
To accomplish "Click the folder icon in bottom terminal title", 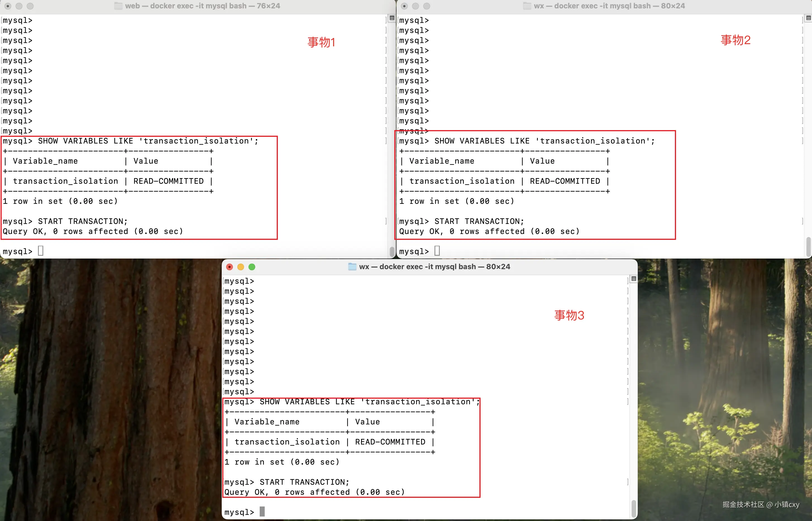I will click(352, 267).
